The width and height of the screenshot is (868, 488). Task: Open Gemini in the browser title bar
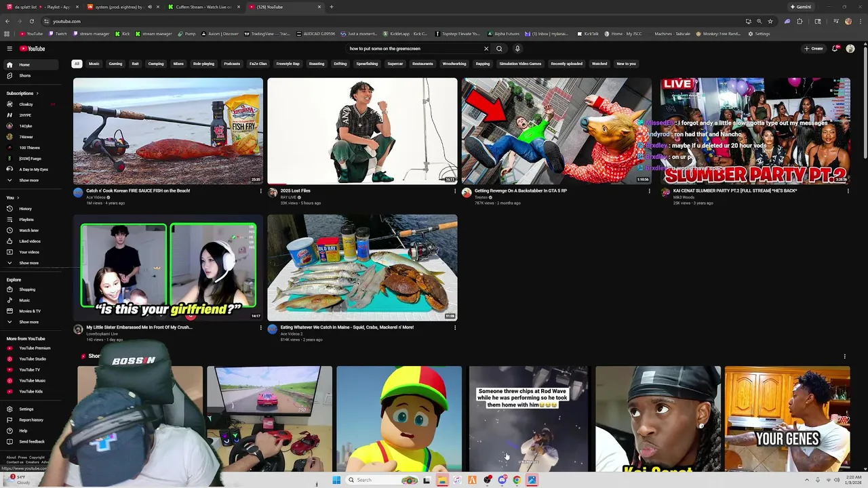(801, 7)
